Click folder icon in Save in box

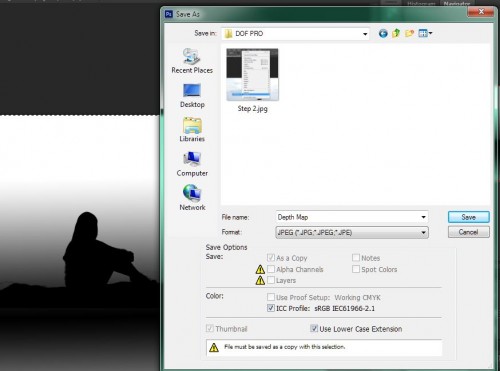tap(228, 34)
